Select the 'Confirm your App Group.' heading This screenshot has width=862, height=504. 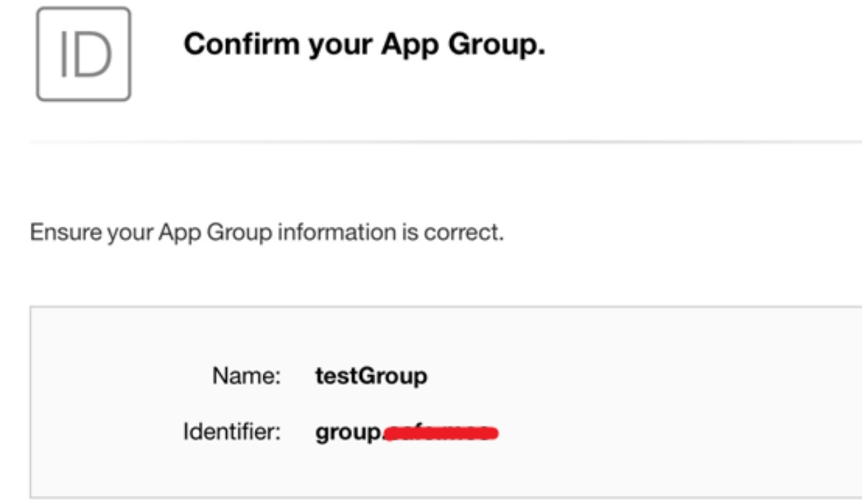364,45
